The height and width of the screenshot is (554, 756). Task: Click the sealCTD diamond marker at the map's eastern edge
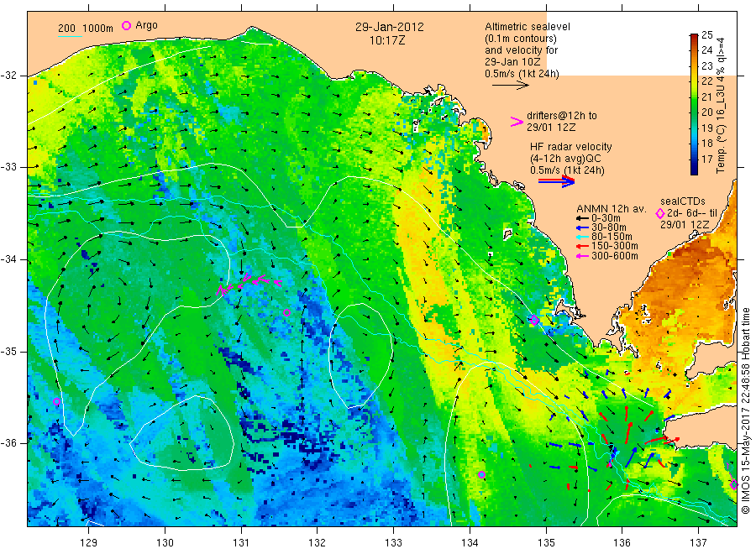(x=734, y=484)
